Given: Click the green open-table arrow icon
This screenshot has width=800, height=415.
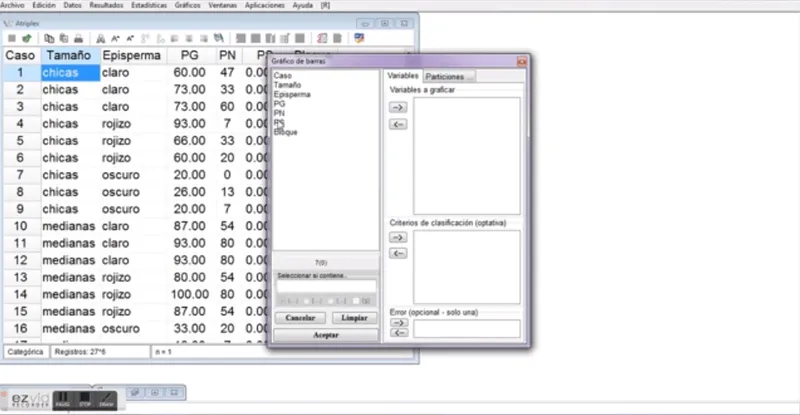Looking at the screenshot, I should pyautogui.click(x=27, y=38).
